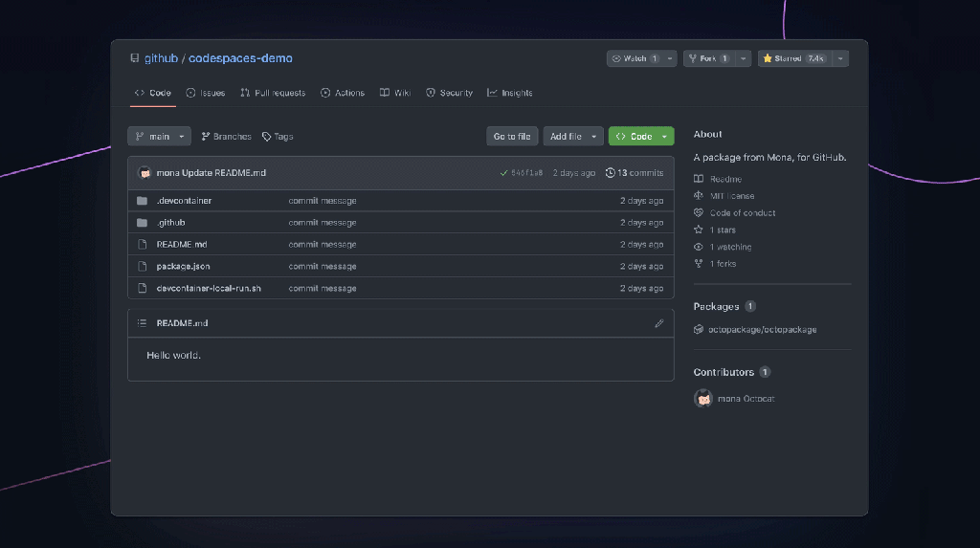Open the .github folder
The width and height of the screenshot is (980, 548).
tap(170, 223)
